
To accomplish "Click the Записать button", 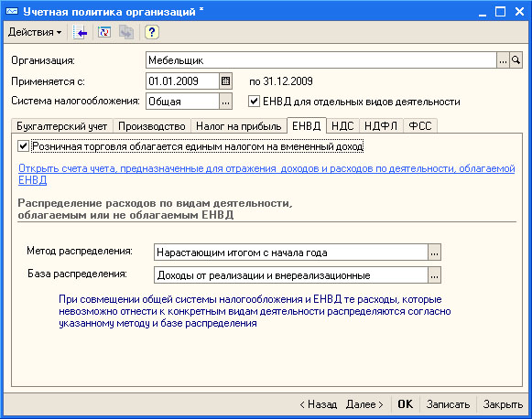I will pyautogui.click(x=448, y=404).
